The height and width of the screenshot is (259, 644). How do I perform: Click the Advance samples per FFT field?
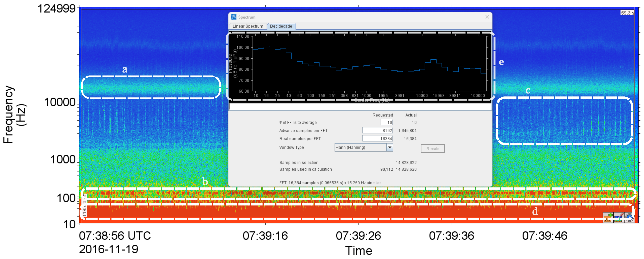tap(378, 130)
